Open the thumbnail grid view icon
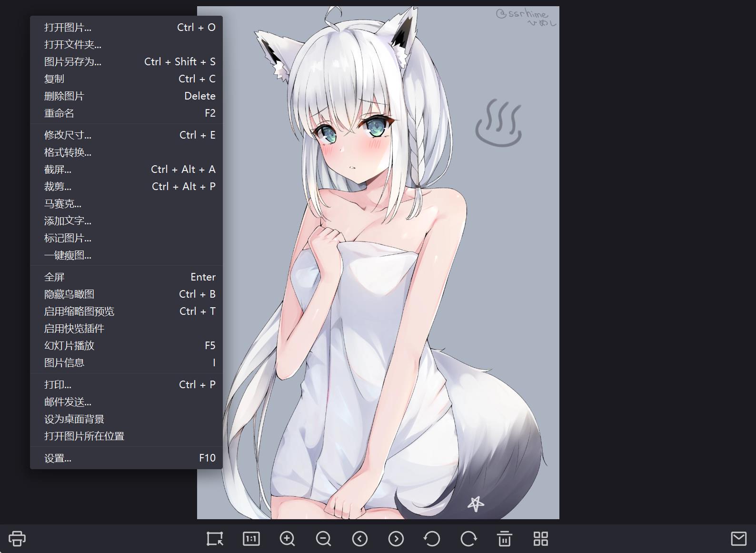756x553 pixels. 541,539
